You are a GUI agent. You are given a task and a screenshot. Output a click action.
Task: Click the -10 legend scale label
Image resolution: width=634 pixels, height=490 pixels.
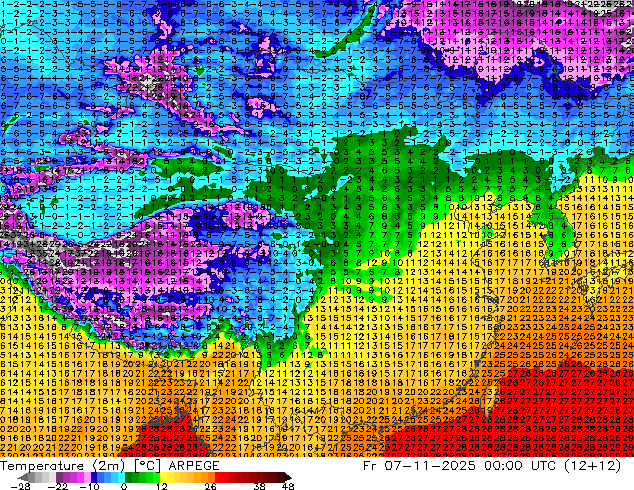(89, 486)
